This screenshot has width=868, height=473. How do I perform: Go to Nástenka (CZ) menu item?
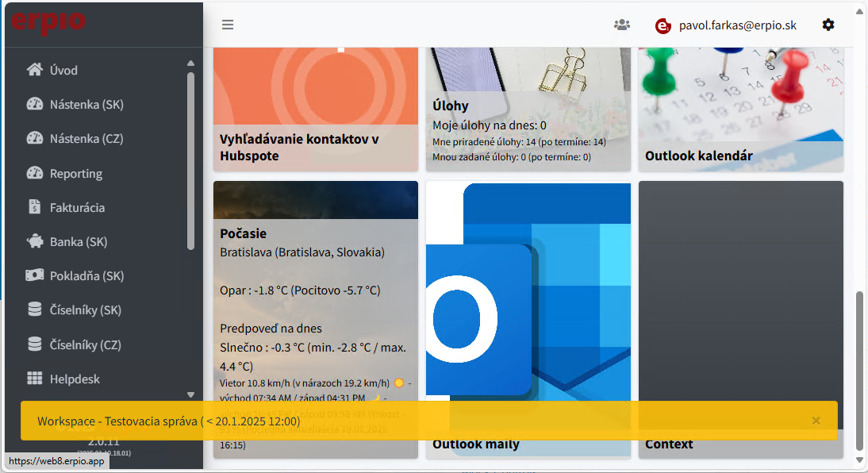coord(86,138)
